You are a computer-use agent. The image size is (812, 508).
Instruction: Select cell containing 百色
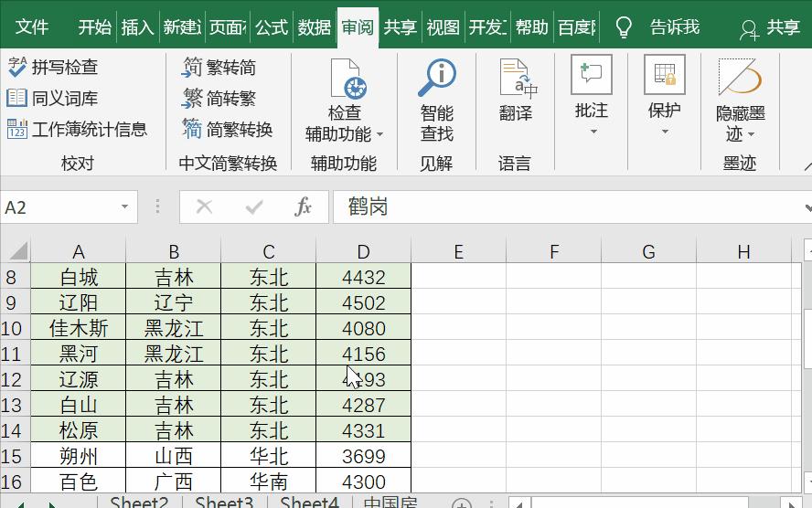point(79,482)
